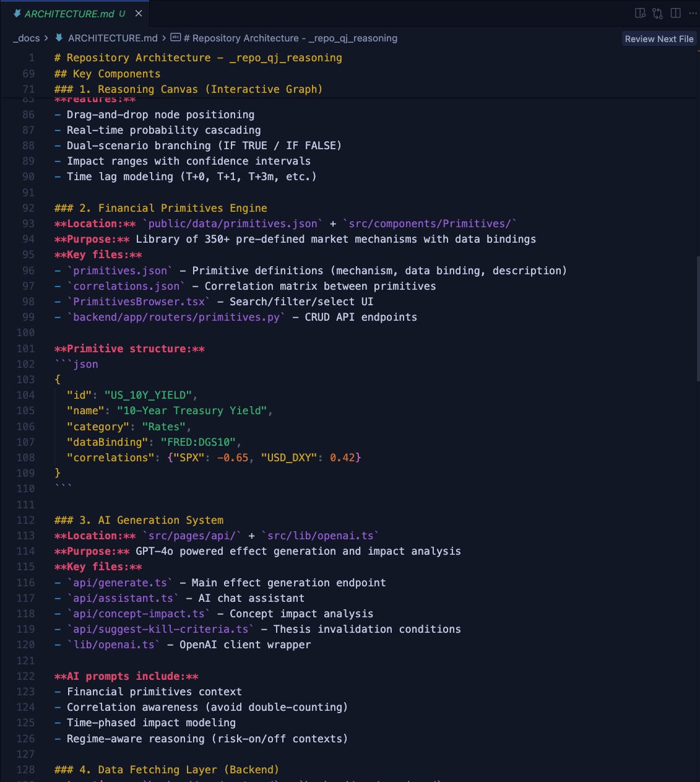Open the _docs breadcrumb folder

click(26, 38)
